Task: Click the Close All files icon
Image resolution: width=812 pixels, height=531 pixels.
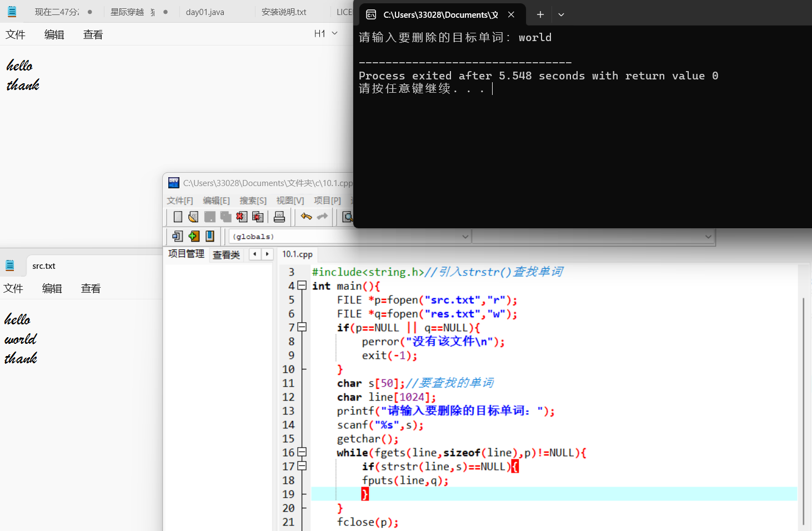Action: pyautogui.click(x=258, y=217)
